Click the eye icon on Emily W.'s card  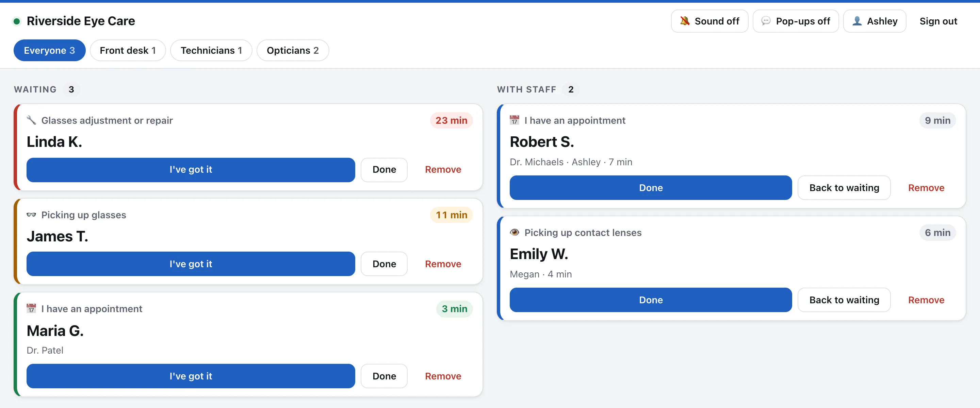click(514, 232)
